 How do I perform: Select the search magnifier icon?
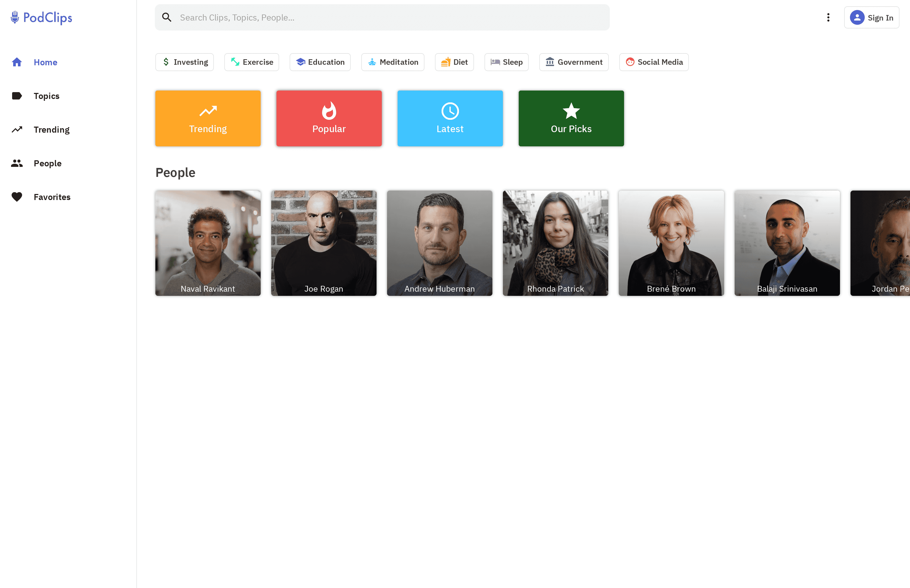click(167, 17)
